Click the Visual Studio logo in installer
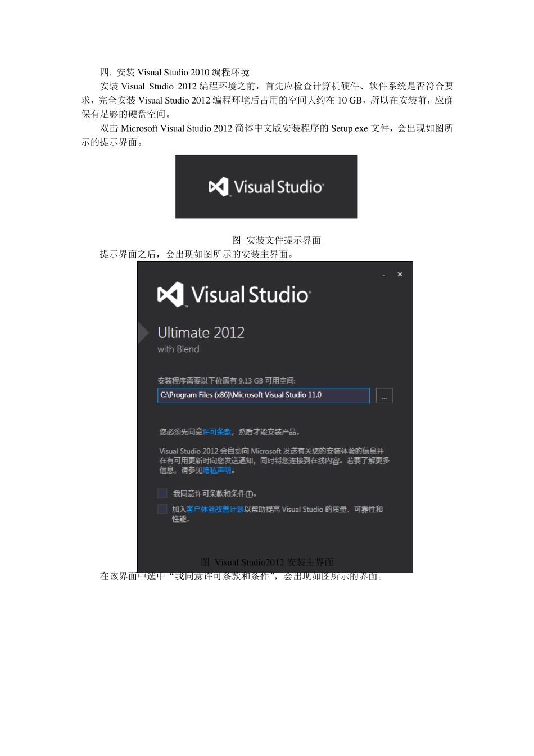Screen dimensions: 534x756 pyautogui.click(x=234, y=295)
